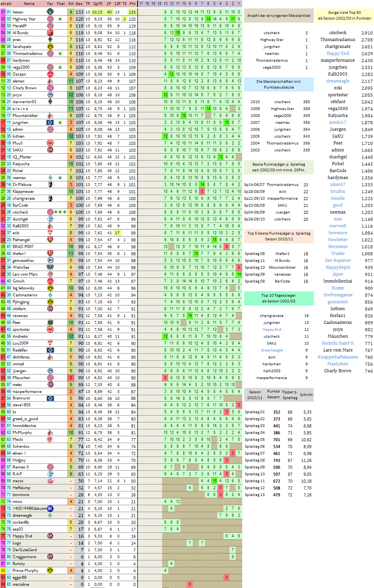Click the KSC logo in 14051948Kibbuzim's row
The height and width of the screenshot is (588, 374).
pos(50,508)
